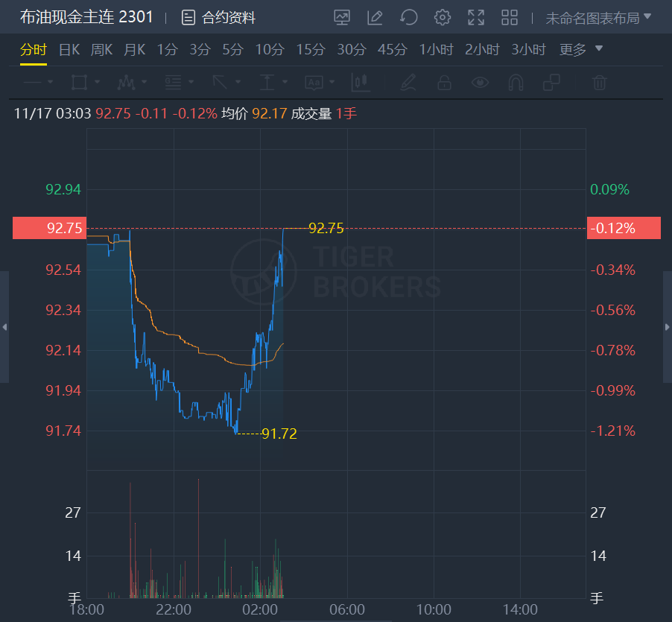The height and width of the screenshot is (622, 672).
Task: Toggle drawing visibility with the eye icon
Action: (480, 82)
